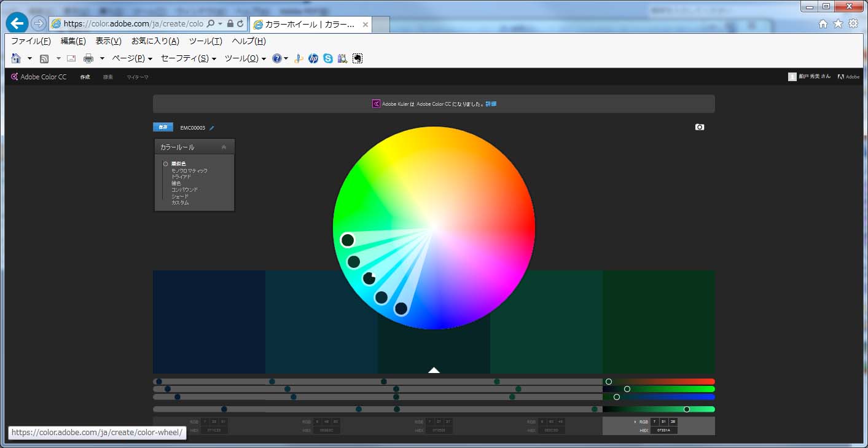Image resolution: width=868 pixels, height=448 pixels.
Task: Click the signed-in user name
Action: pyautogui.click(x=815, y=77)
